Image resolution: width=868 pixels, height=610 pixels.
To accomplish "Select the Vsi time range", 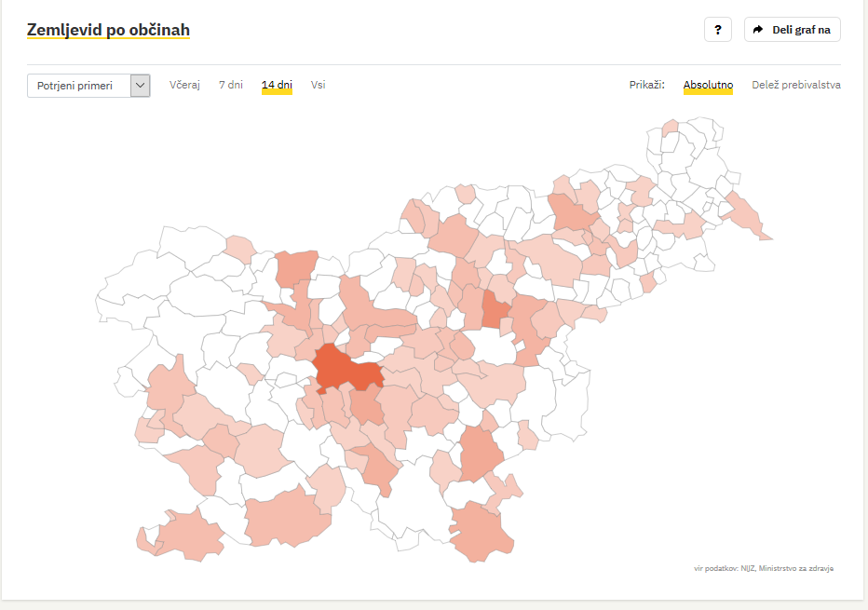I will pos(318,85).
